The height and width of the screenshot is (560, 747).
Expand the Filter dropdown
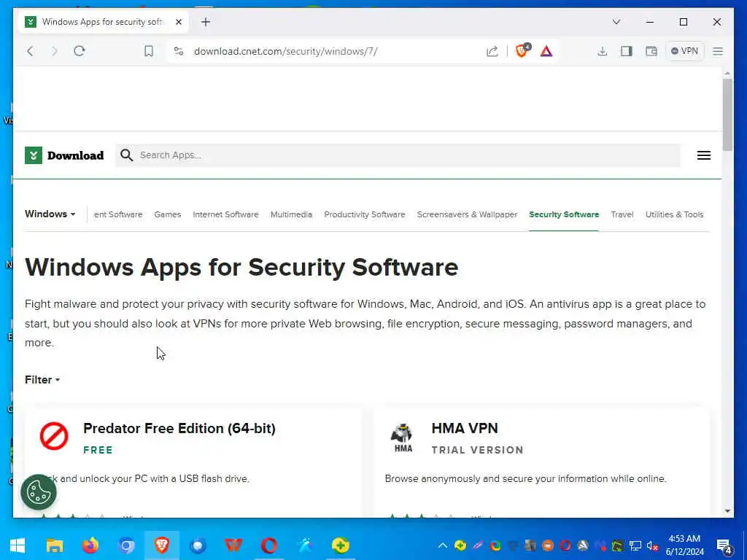click(42, 379)
